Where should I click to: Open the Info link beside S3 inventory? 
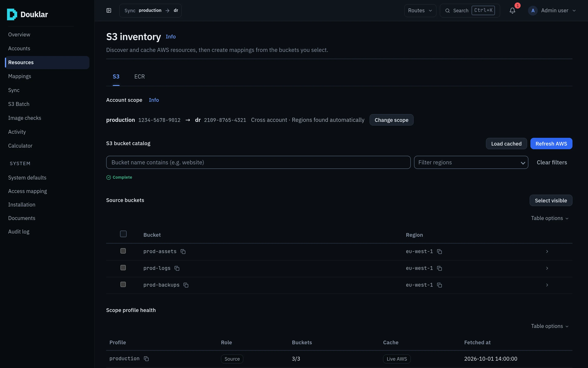coord(170,37)
